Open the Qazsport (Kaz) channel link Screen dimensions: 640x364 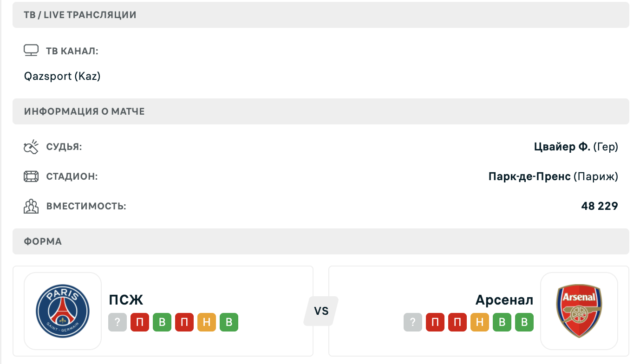pyautogui.click(x=62, y=76)
